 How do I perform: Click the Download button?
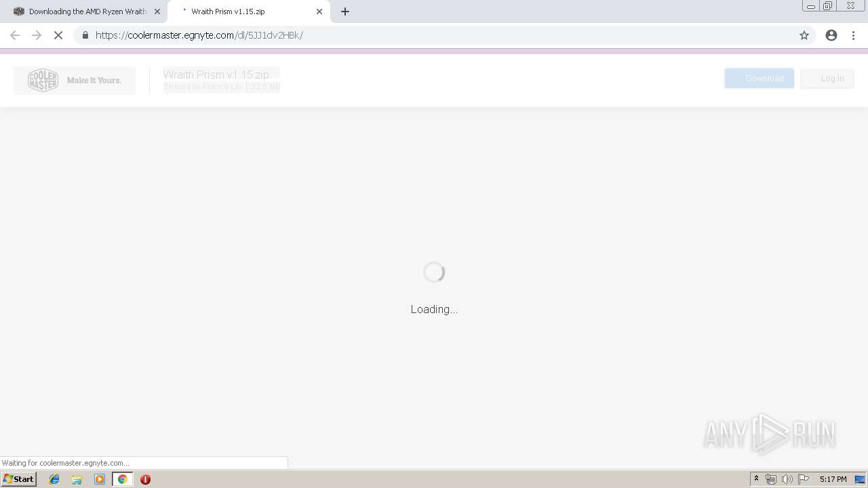tap(759, 78)
